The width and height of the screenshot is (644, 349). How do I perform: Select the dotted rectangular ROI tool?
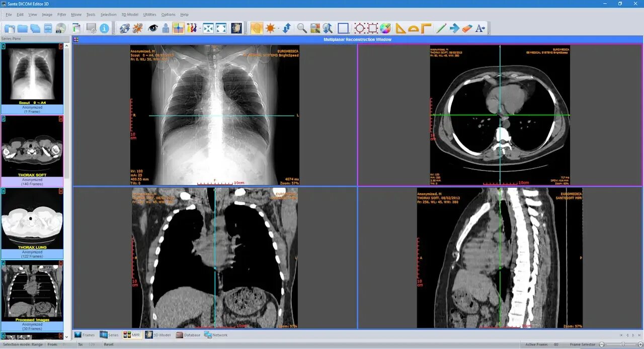coord(373,28)
